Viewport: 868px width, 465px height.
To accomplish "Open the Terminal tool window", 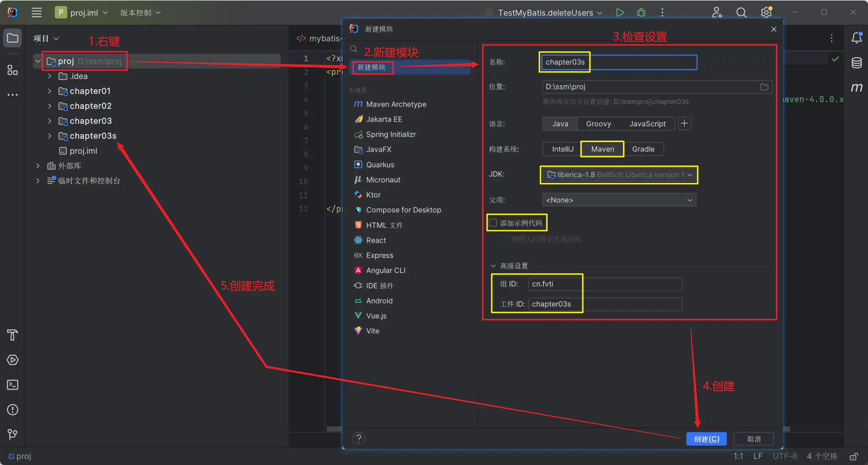I will click(12, 385).
